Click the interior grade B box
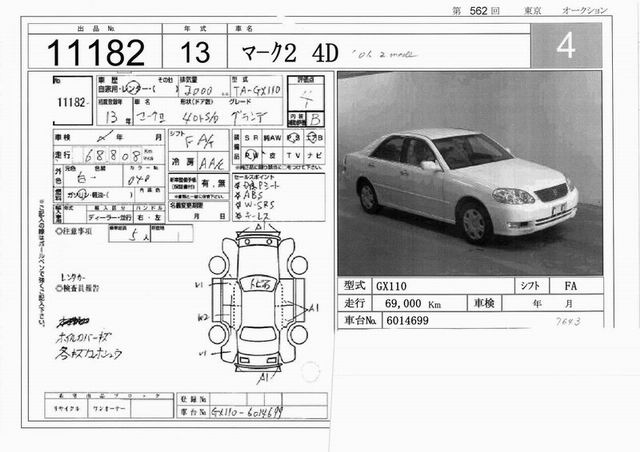Screen dimensions: 640x452 coord(315,119)
